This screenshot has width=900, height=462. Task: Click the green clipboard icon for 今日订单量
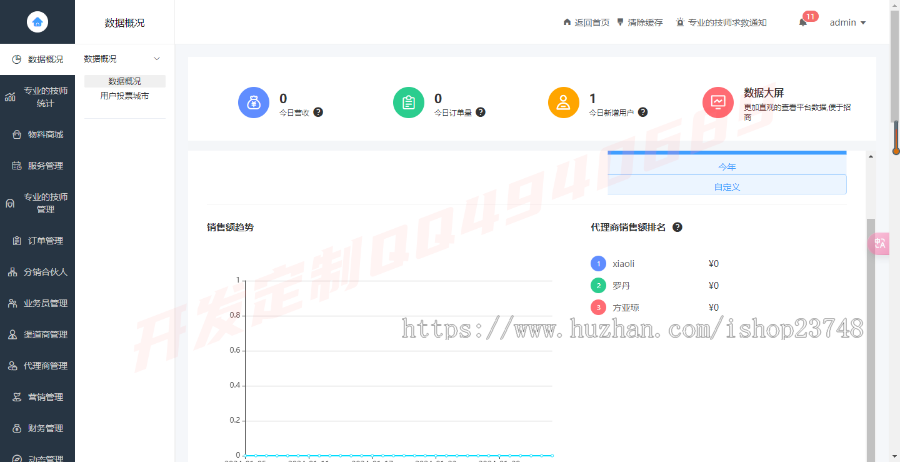click(409, 103)
